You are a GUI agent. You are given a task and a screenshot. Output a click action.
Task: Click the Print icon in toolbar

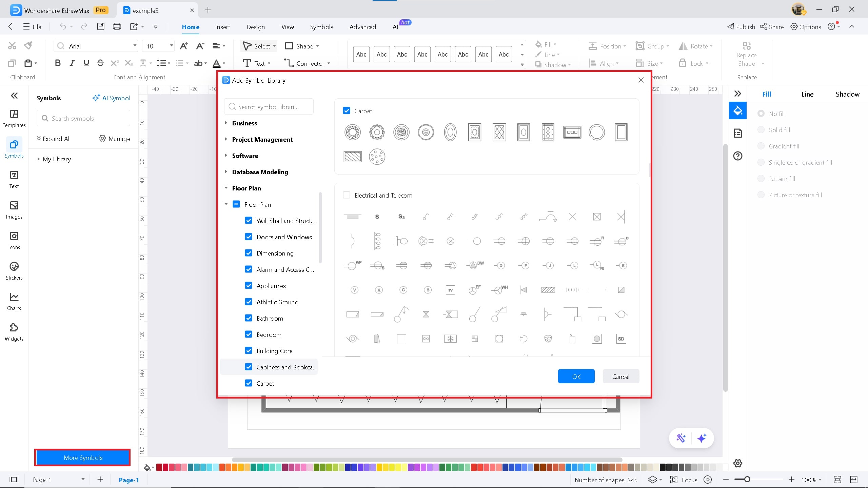117,26
